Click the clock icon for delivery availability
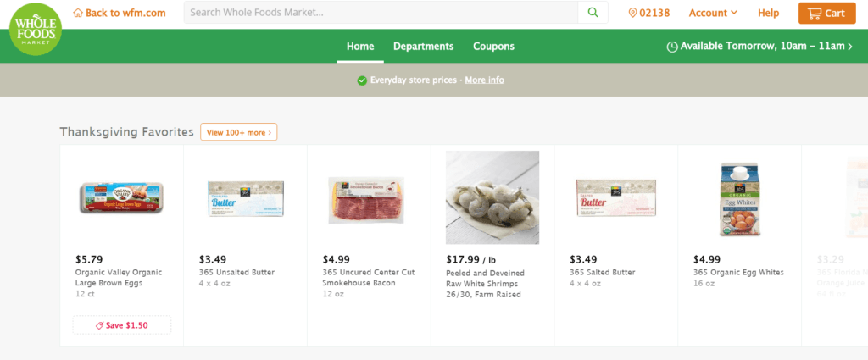The image size is (868, 360). coord(672,47)
